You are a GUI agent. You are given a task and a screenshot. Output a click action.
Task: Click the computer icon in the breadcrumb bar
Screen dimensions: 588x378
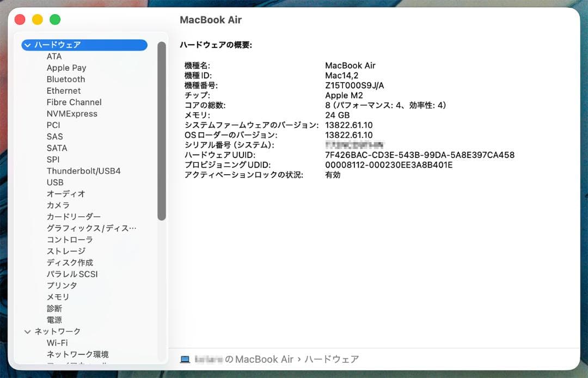[x=185, y=358]
